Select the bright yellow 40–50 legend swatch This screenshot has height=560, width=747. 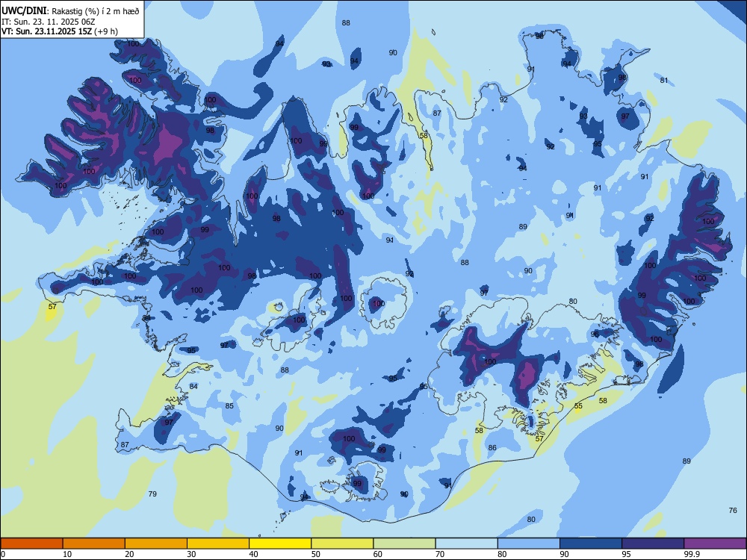(280, 544)
